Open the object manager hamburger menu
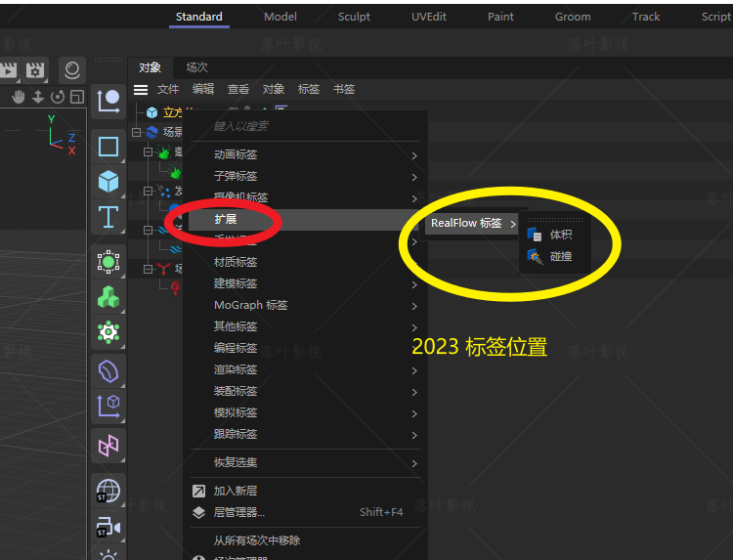This screenshot has height=560, width=733. [141, 89]
